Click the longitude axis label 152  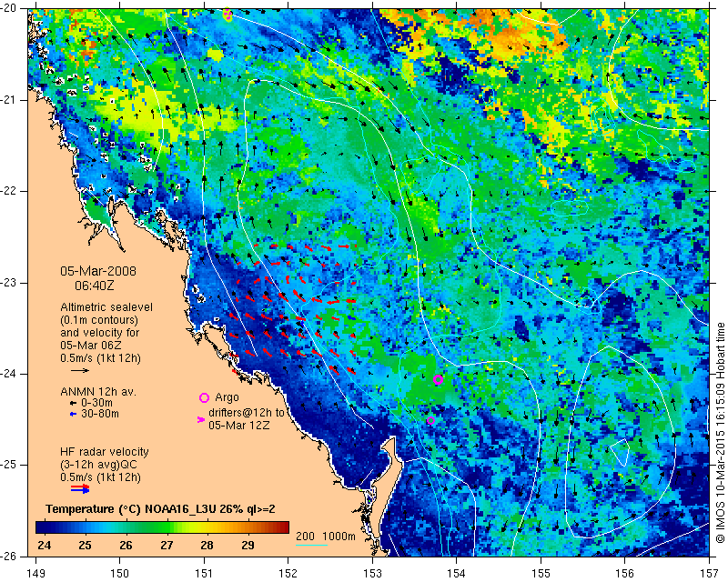click(288, 574)
